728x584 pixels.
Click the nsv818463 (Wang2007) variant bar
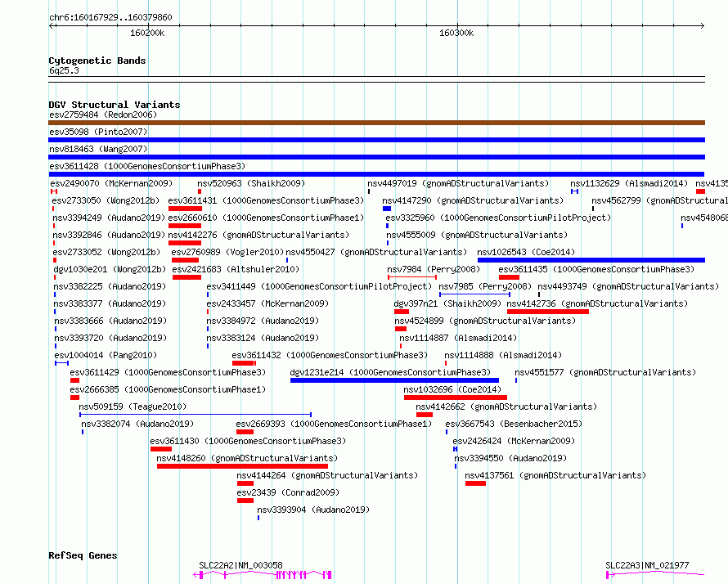[376, 157]
